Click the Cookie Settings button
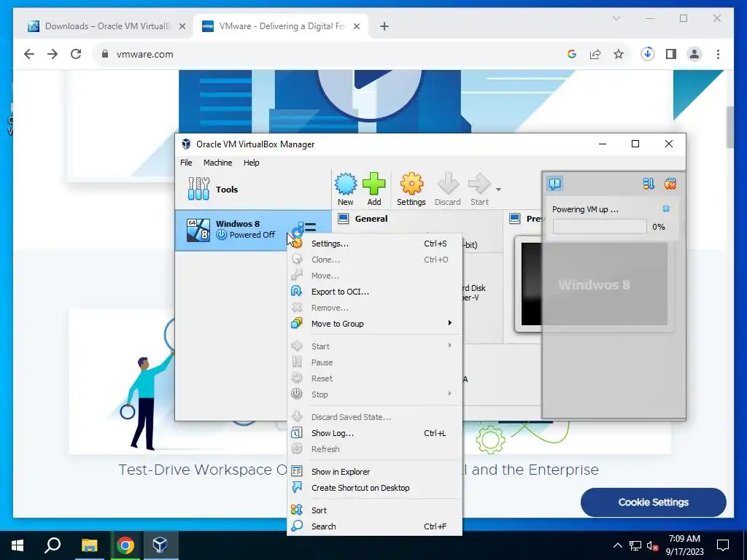The height and width of the screenshot is (560, 747). pos(653,502)
